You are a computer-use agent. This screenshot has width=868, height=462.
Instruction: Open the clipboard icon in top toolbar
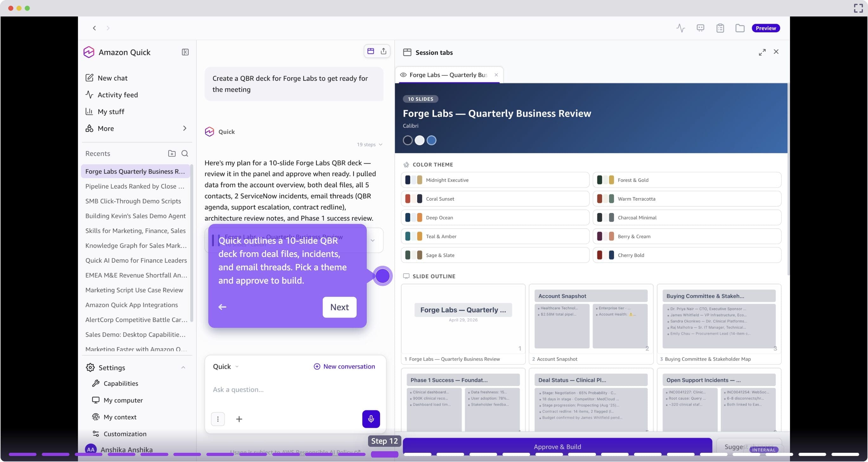tap(720, 28)
